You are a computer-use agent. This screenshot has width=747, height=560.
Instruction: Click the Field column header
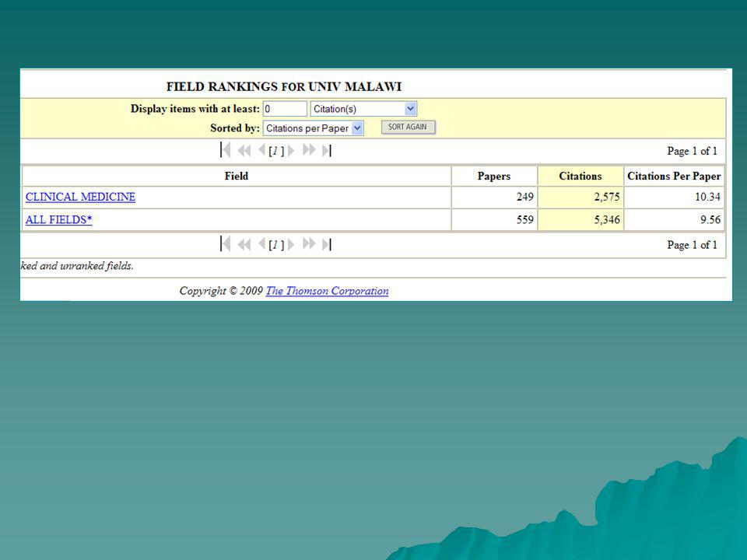[x=237, y=176]
